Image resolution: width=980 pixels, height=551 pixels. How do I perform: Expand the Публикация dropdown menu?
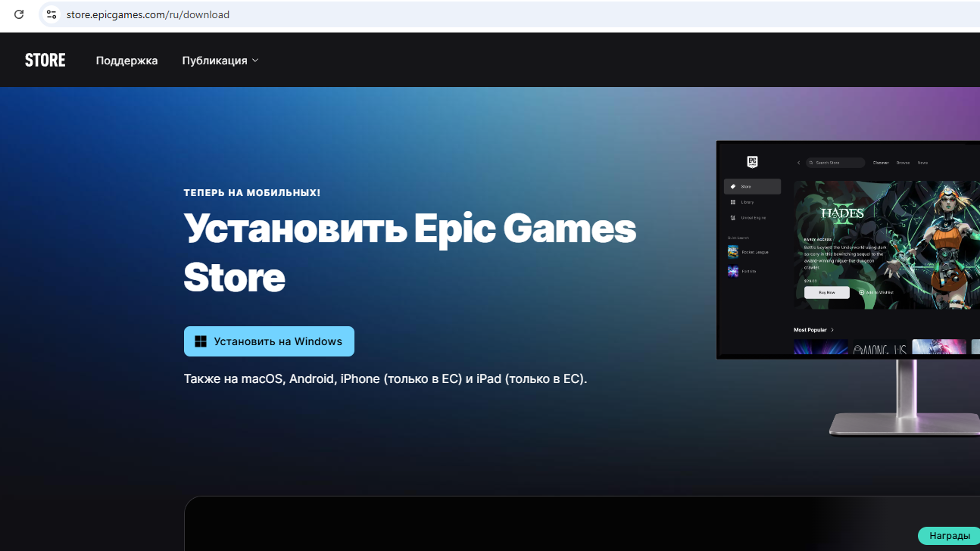pos(220,61)
